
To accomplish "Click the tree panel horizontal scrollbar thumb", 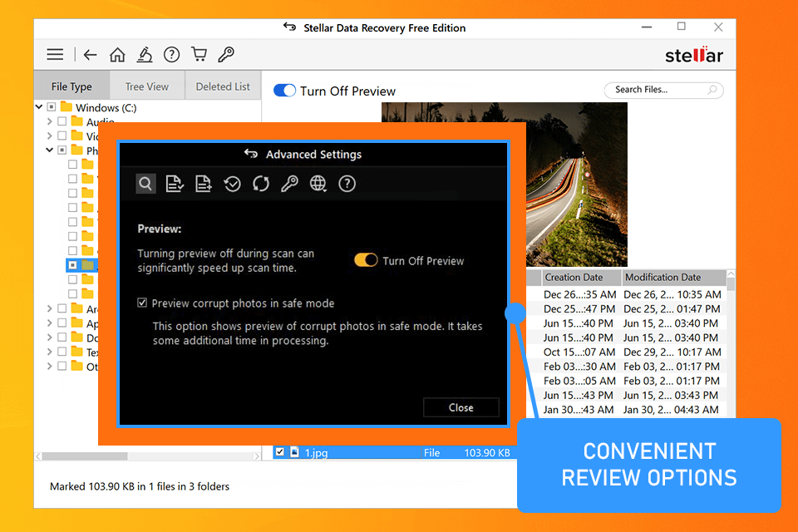I will tap(85, 456).
